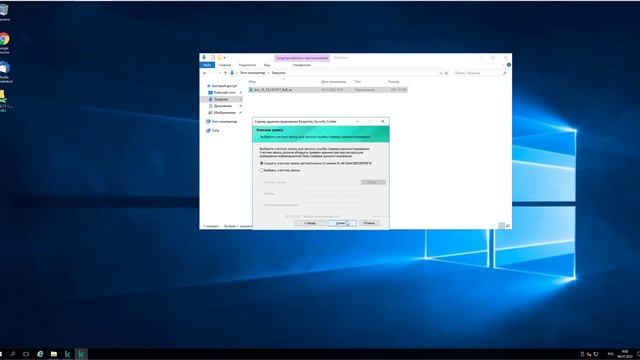640x360 pixels.
Task: Click the Kaspersky file icon in the list
Action: [x=251, y=90]
